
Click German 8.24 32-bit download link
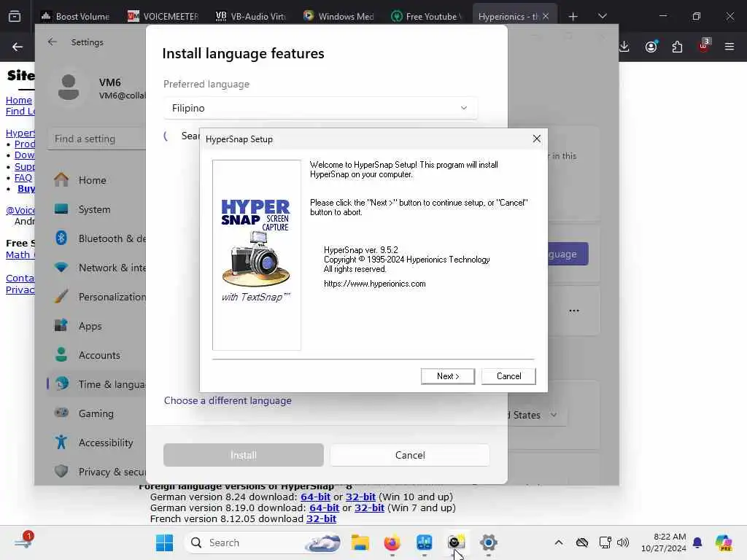coord(360,497)
